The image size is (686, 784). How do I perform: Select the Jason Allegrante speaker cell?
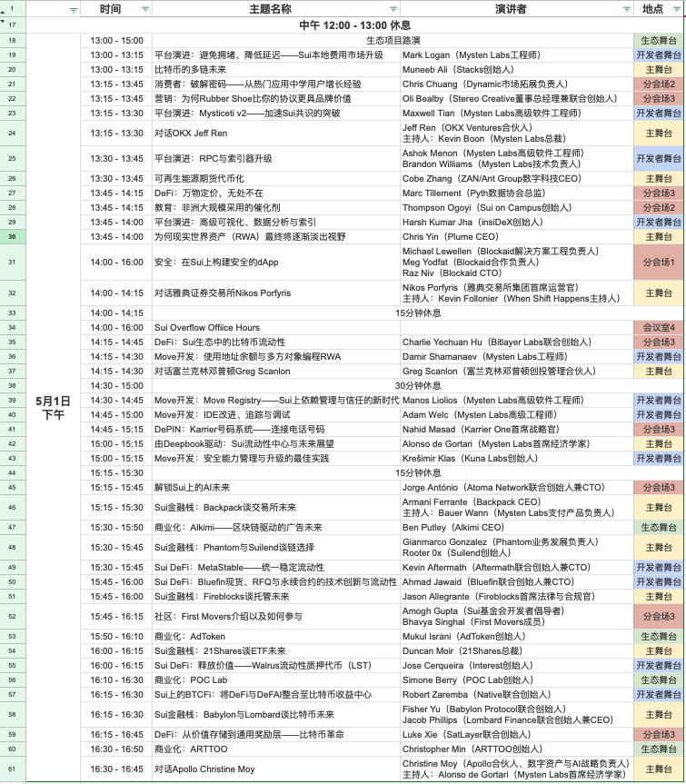[516, 597]
